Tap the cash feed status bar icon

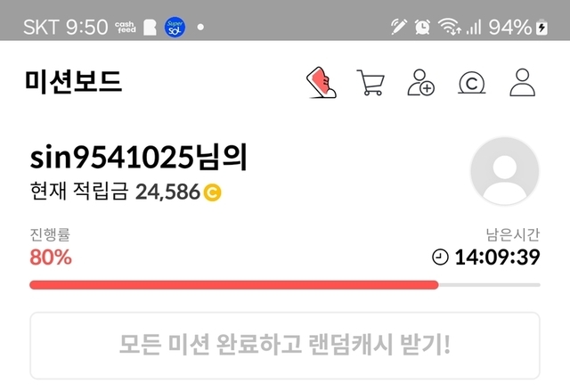tap(126, 27)
